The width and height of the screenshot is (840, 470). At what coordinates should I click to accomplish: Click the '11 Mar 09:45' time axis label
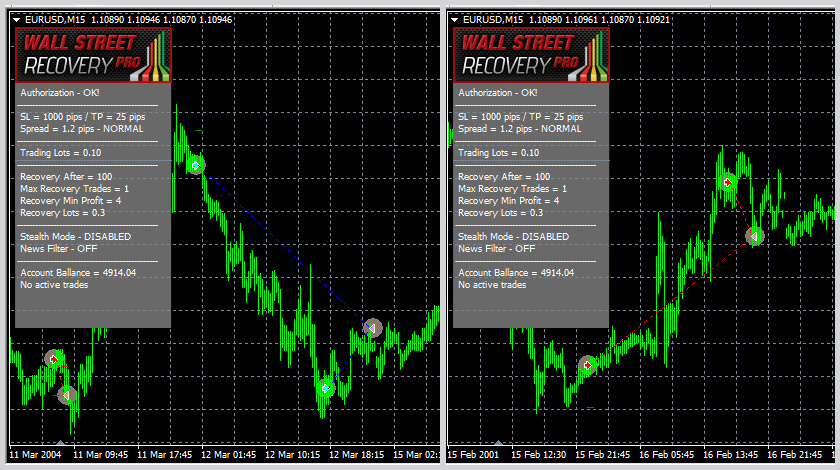101,455
